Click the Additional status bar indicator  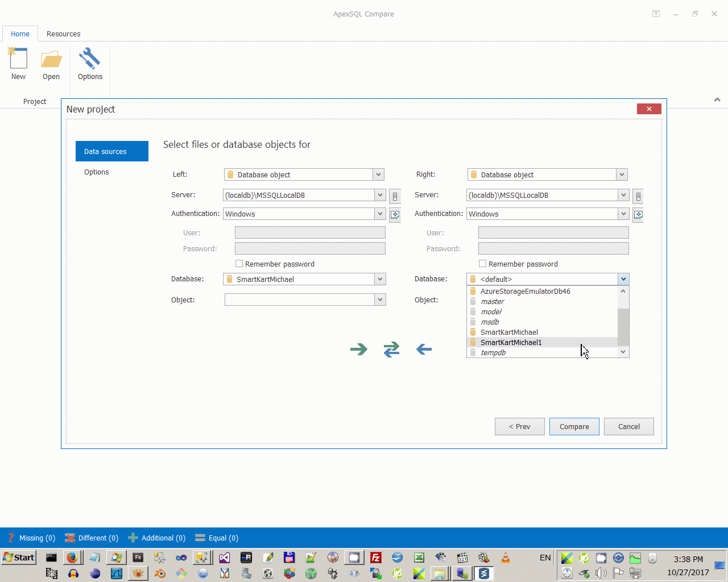157,538
